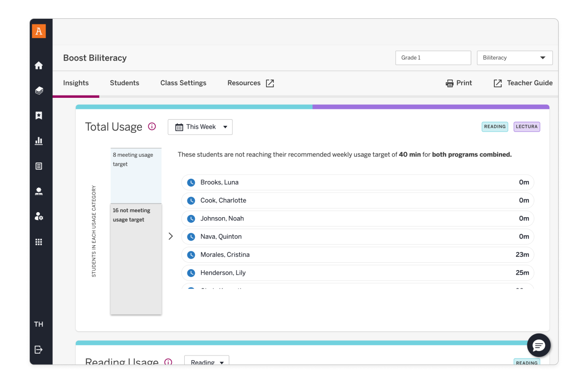Click the TH user initials
The height and width of the screenshot is (384, 588).
pyautogui.click(x=39, y=324)
